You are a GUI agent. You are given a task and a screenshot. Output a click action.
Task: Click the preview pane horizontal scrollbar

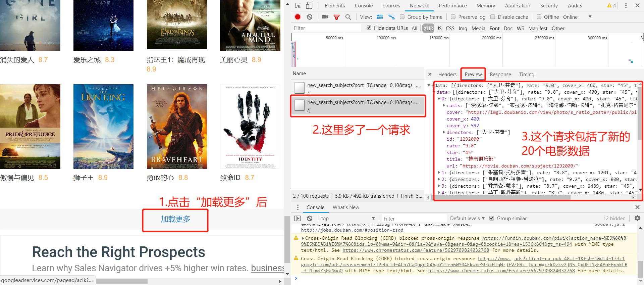pyautogui.click(x=501, y=197)
